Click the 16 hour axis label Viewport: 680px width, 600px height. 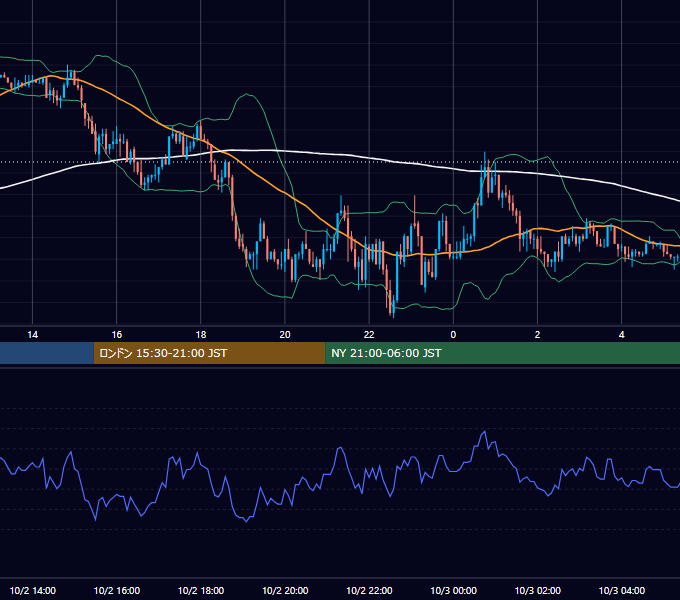(117, 335)
